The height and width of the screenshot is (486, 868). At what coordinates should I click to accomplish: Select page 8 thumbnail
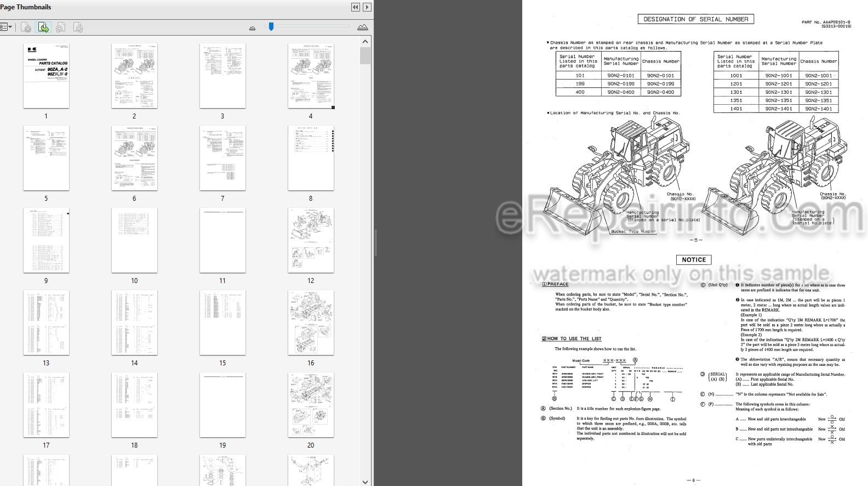click(x=311, y=158)
